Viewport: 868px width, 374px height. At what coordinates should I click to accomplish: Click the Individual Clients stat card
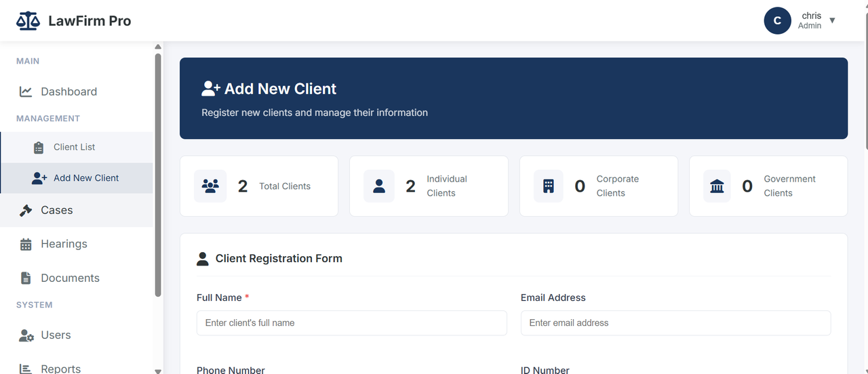[x=429, y=186]
